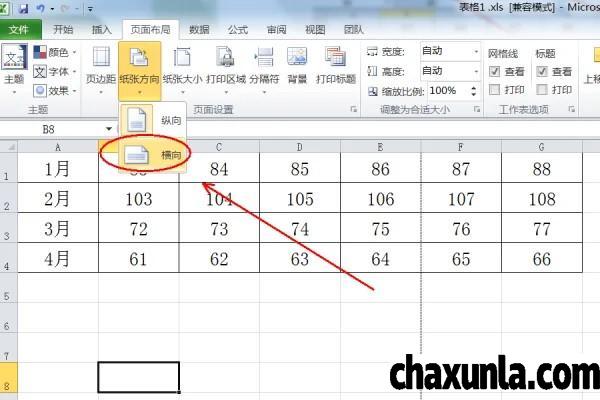
Task: Switch to the 审阅 tab
Action: (277, 29)
